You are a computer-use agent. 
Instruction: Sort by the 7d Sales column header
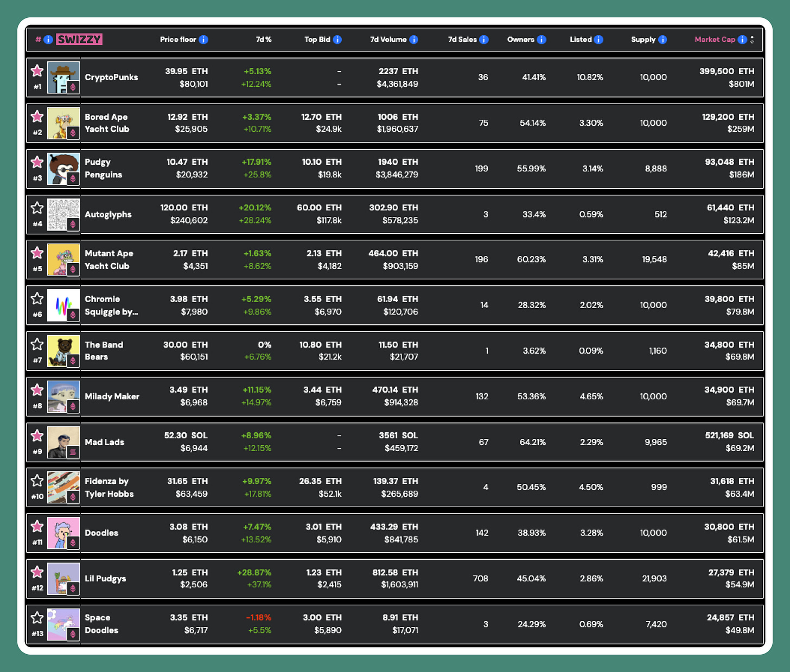pyautogui.click(x=462, y=40)
